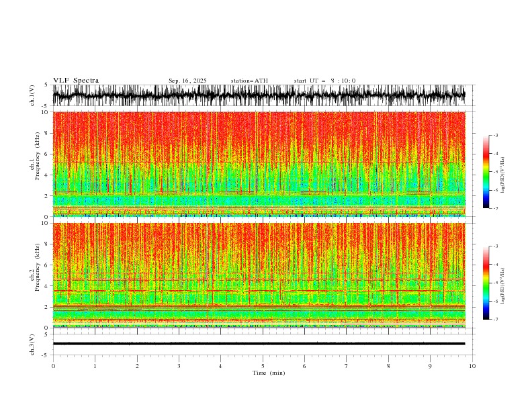This screenshot has height=411, width=532.
Task: Click the "station=ATH" header label
Action: [249, 81]
